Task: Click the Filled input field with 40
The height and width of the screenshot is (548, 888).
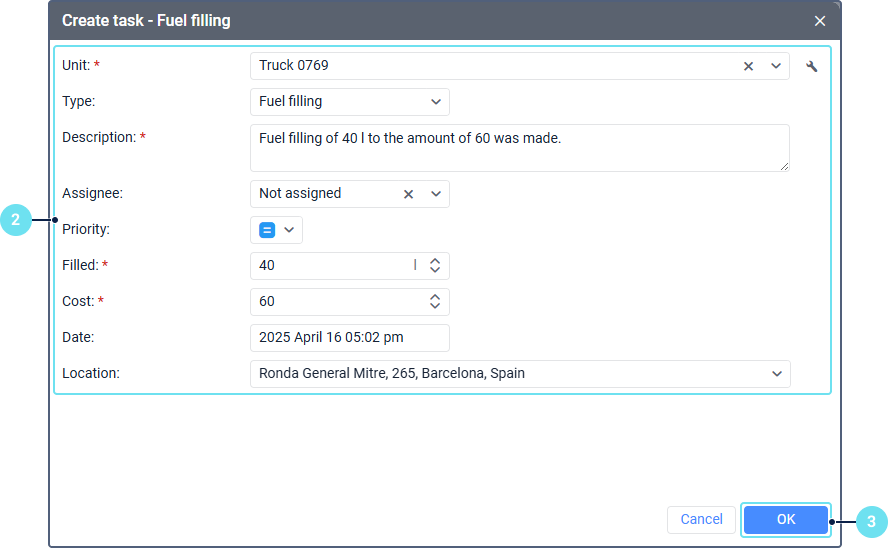Action: coord(330,266)
